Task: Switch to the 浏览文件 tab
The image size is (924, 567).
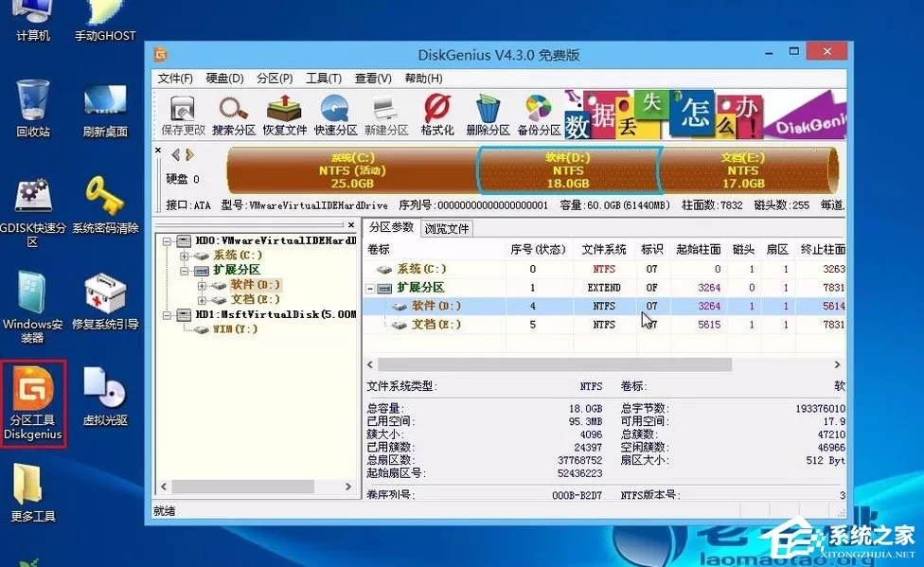Action: pyautogui.click(x=447, y=229)
